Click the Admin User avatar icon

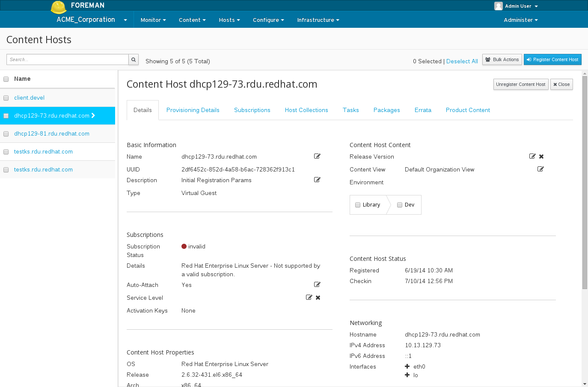click(x=498, y=6)
